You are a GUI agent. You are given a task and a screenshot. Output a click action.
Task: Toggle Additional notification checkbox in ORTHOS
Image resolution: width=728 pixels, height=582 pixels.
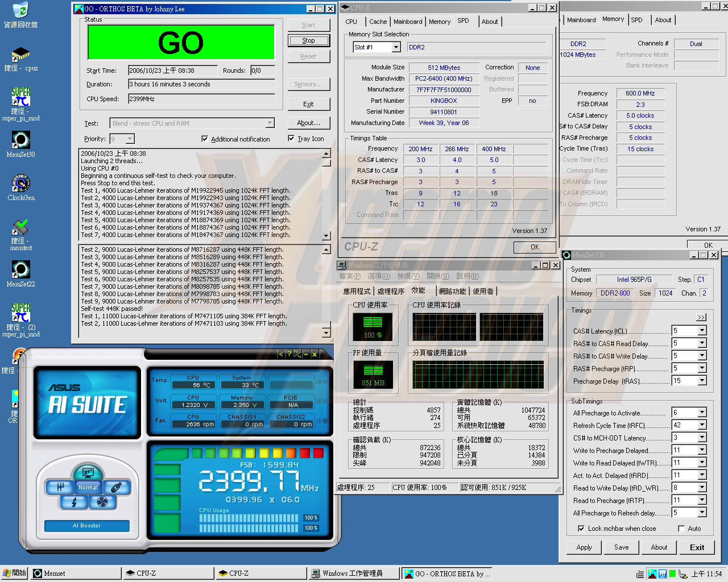coord(205,139)
